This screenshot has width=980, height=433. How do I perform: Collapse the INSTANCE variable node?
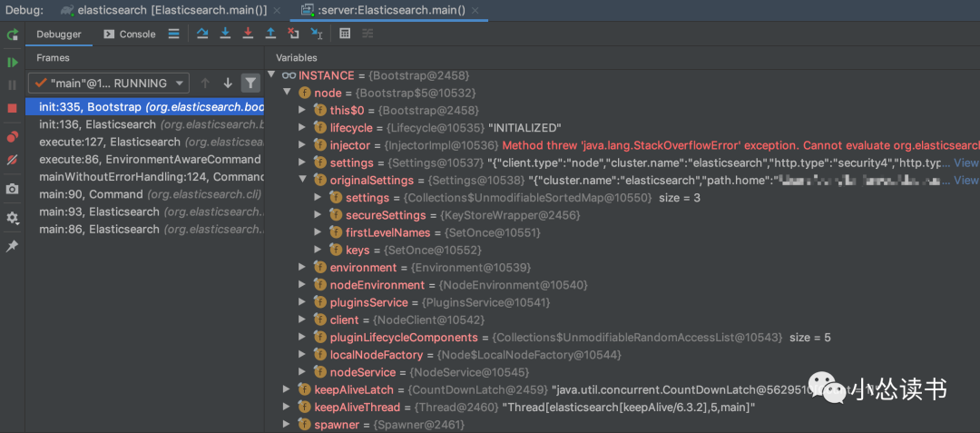click(x=271, y=75)
